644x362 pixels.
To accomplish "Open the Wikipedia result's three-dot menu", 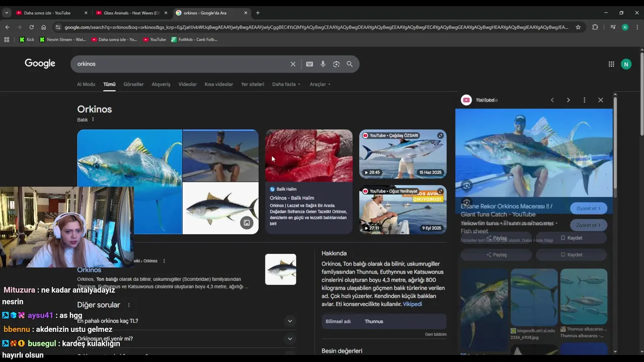I will [x=164, y=261].
